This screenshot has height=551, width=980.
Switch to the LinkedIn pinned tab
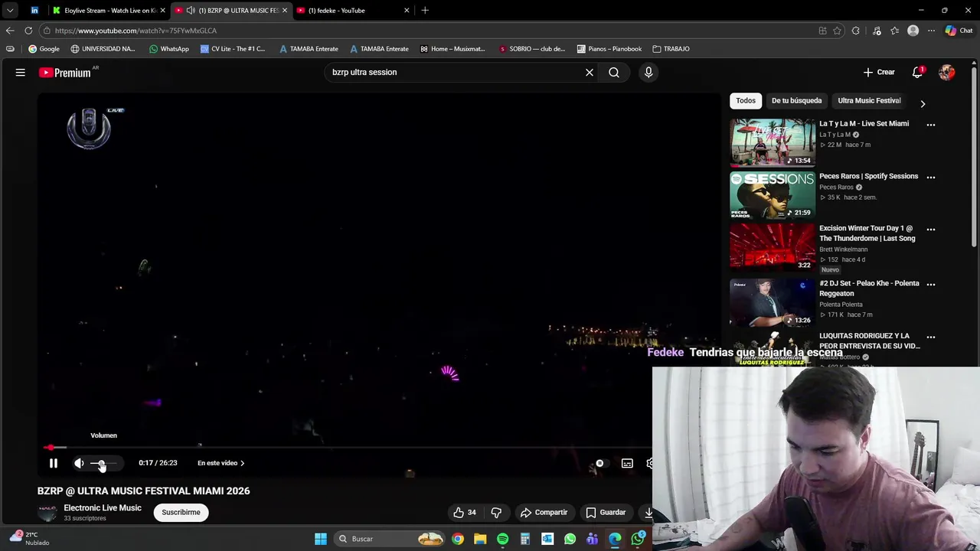(34, 11)
